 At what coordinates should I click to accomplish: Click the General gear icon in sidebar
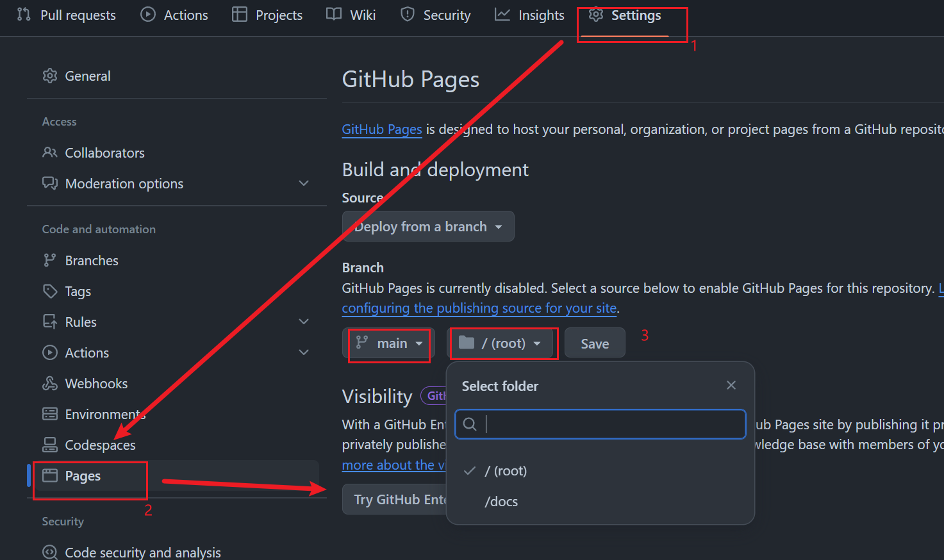pos(50,76)
